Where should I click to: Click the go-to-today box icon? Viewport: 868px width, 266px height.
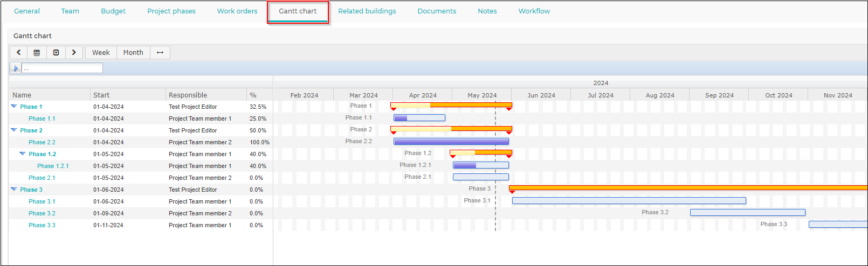coord(56,52)
